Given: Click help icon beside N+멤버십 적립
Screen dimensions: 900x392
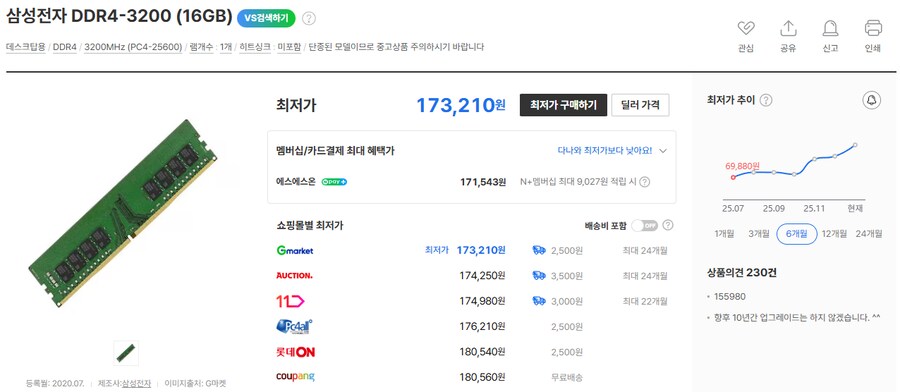Looking at the screenshot, I should (645, 182).
